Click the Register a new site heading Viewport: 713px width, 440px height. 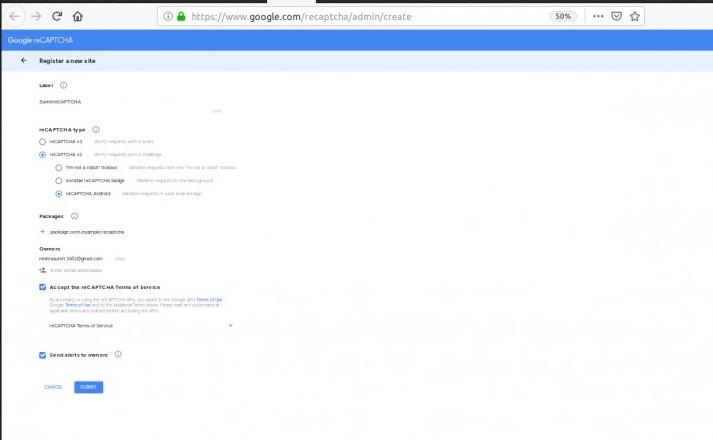coord(67,61)
